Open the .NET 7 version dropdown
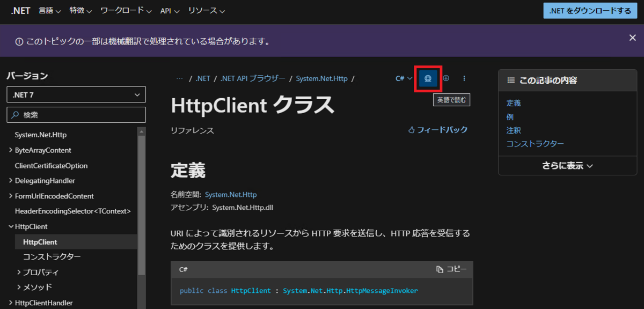 tap(76, 95)
